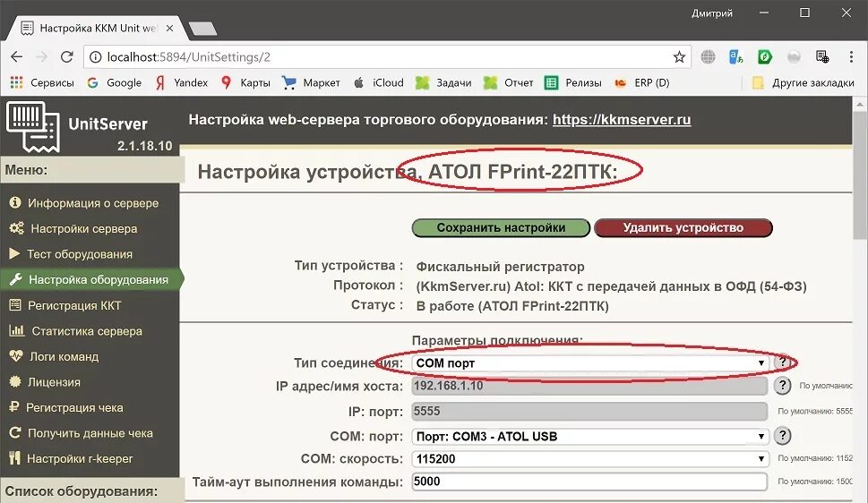Click the browser forward arrow
868x503 pixels.
point(41,57)
